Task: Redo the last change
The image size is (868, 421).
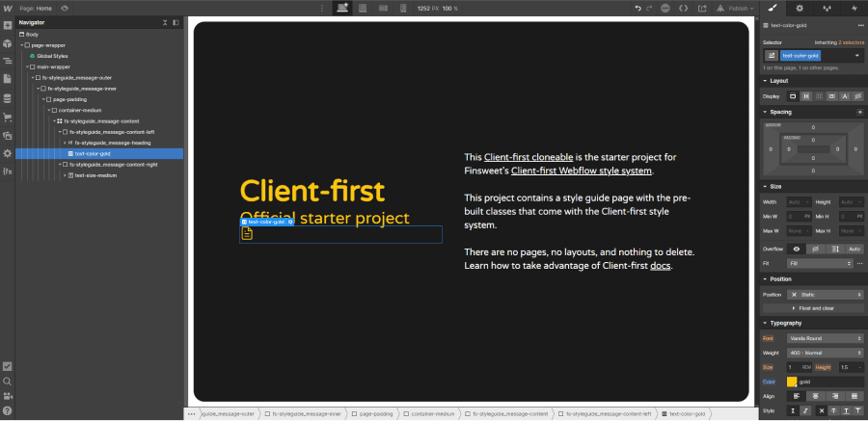Action: point(649,9)
